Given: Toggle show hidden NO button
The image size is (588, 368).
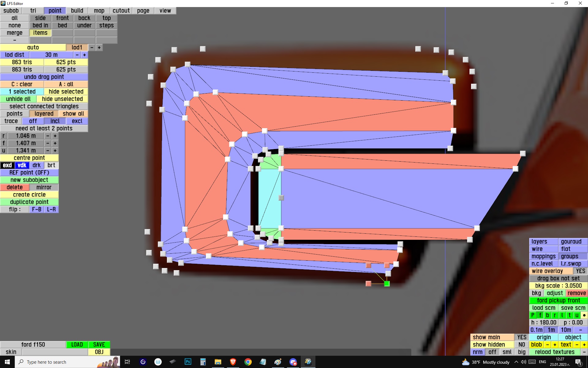Looking at the screenshot, I should (522, 345).
